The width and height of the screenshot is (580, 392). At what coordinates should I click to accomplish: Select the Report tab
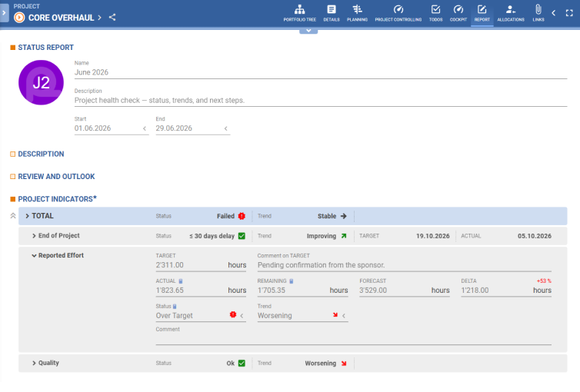coord(482,13)
